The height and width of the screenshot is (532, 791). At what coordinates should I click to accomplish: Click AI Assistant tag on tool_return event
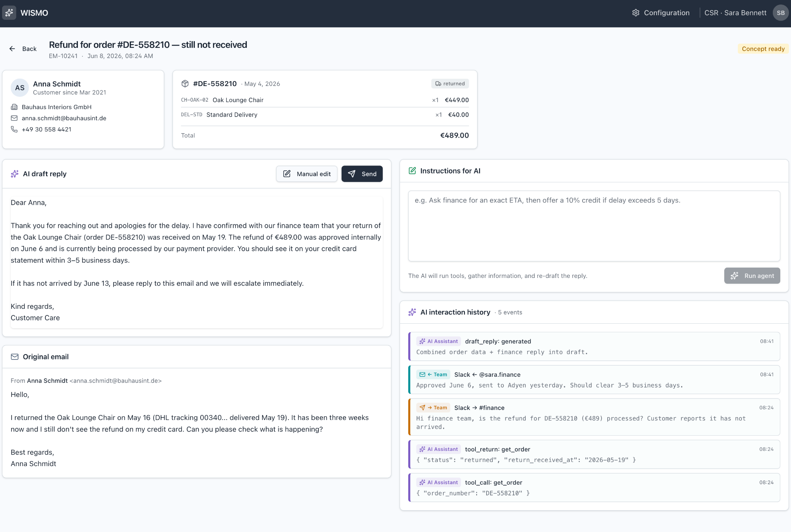(x=438, y=449)
